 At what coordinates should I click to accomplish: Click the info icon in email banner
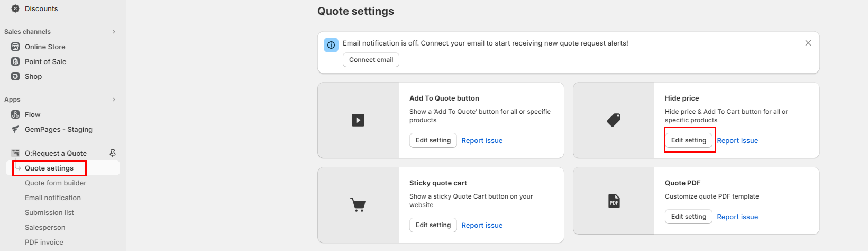331,45
